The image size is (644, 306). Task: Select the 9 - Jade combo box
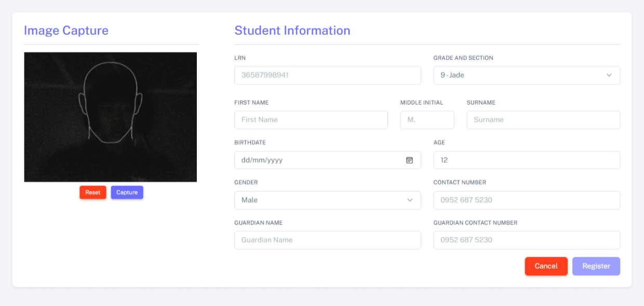coord(527,75)
